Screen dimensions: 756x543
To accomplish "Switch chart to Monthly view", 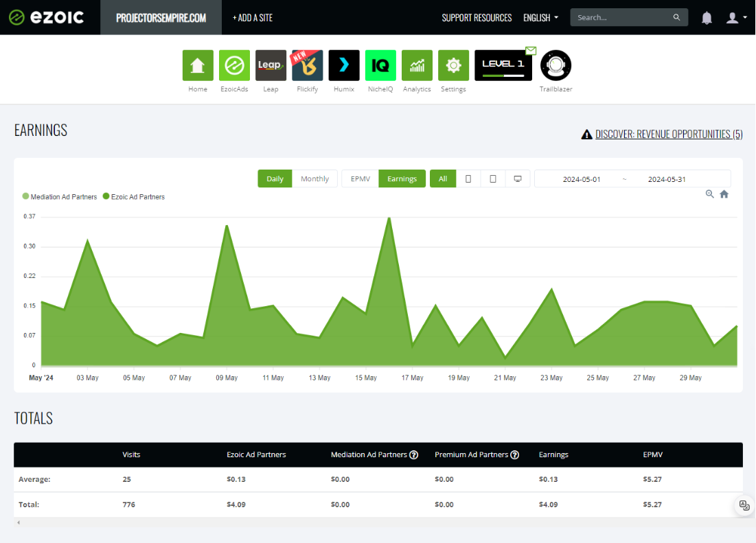I will [x=315, y=178].
